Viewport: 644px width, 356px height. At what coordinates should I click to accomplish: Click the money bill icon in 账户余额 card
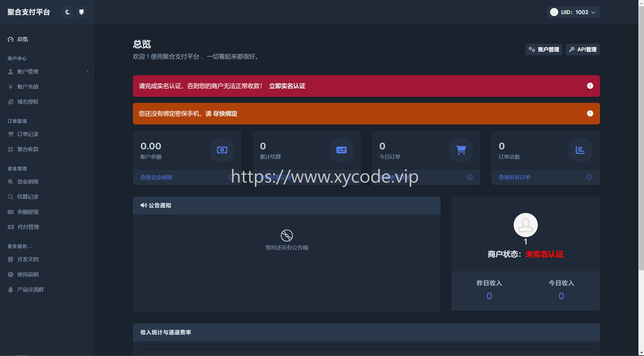(x=222, y=150)
